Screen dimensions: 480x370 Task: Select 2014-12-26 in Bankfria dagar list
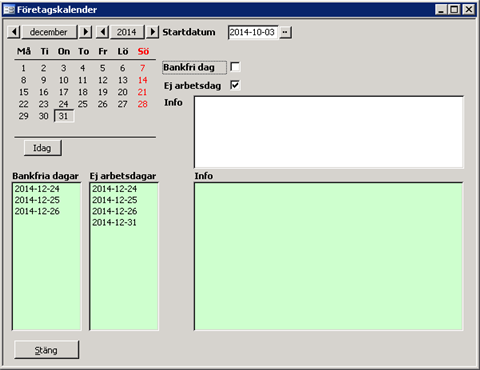click(37, 211)
